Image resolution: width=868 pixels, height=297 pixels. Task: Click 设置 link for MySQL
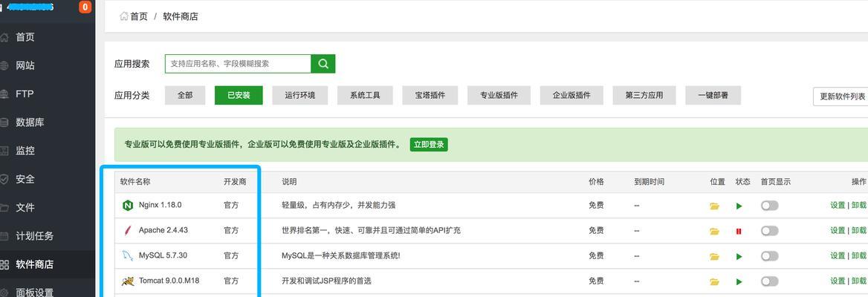click(x=838, y=256)
